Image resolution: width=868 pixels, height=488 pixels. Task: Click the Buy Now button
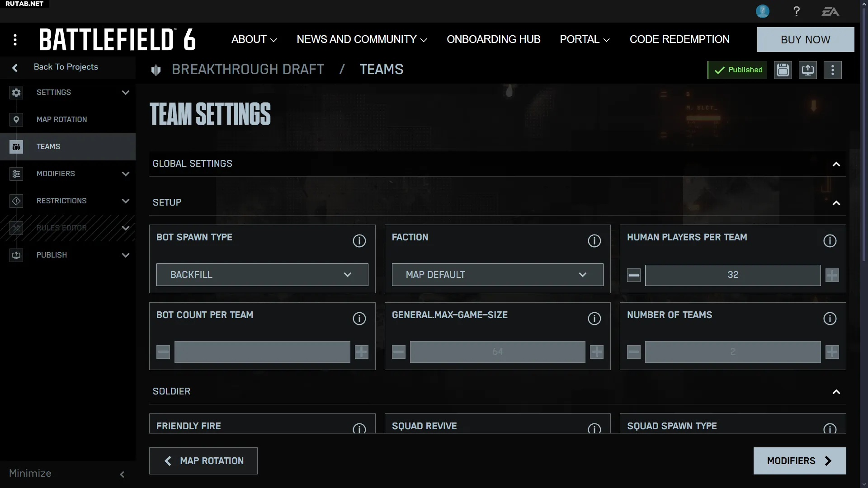[x=805, y=39]
